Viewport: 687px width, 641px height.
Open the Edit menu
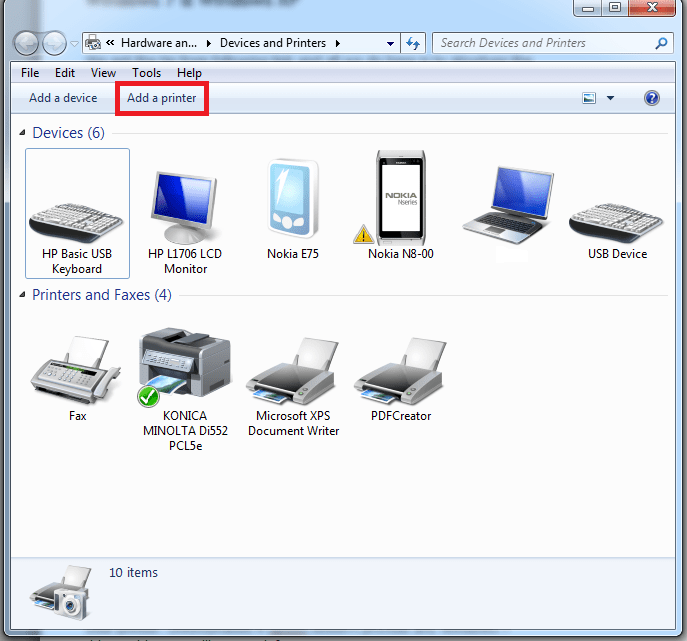65,73
